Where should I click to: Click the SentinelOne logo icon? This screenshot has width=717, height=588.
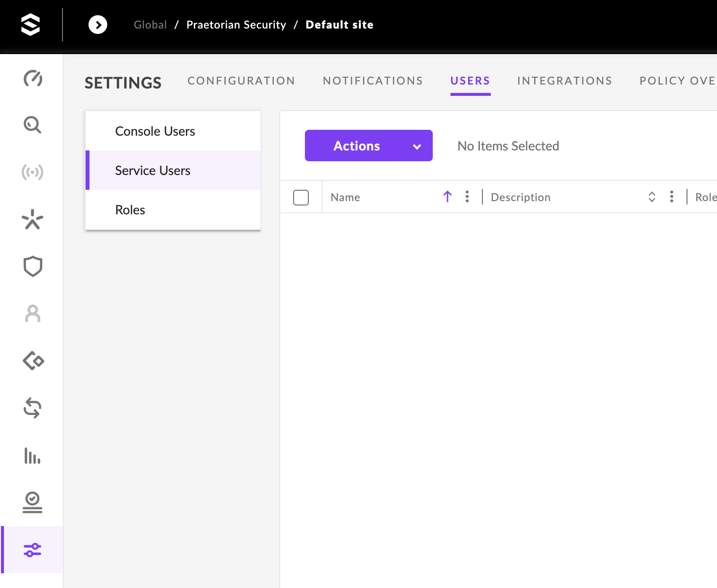coord(30,25)
